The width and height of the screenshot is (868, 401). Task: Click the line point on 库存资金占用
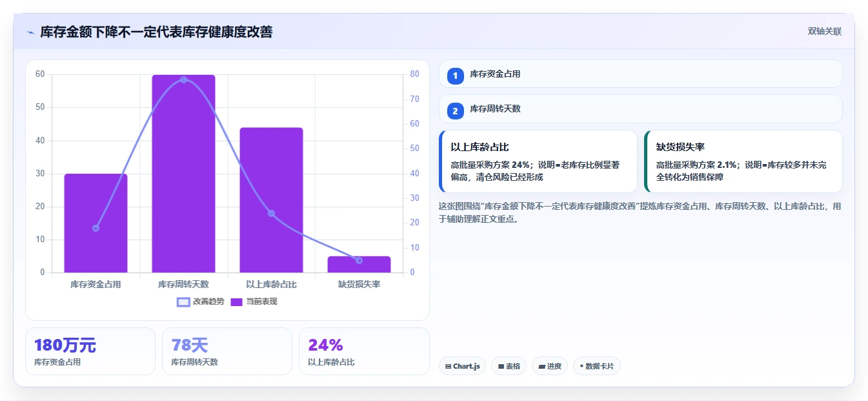[96, 228]
